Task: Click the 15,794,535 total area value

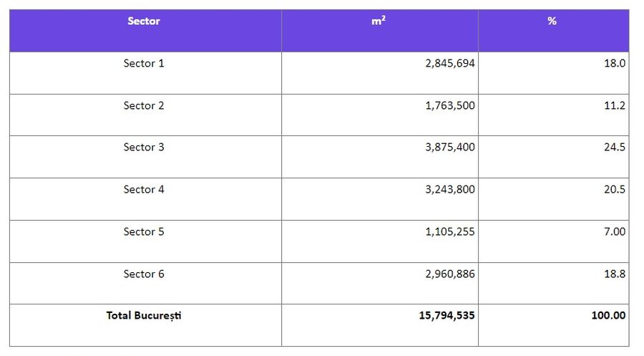Action: click(x=447, y=315)
